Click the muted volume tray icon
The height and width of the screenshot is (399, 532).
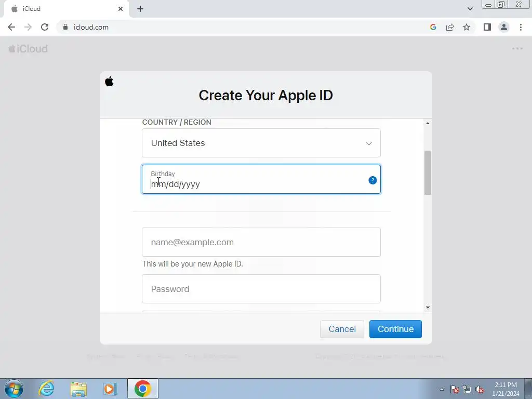pos(480,389)
